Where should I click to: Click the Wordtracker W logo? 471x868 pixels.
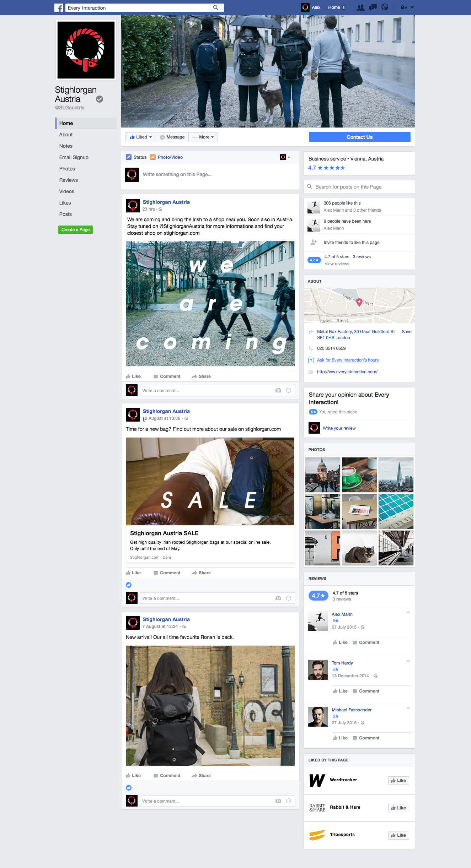pyautogui.click(x=317, y=780)
